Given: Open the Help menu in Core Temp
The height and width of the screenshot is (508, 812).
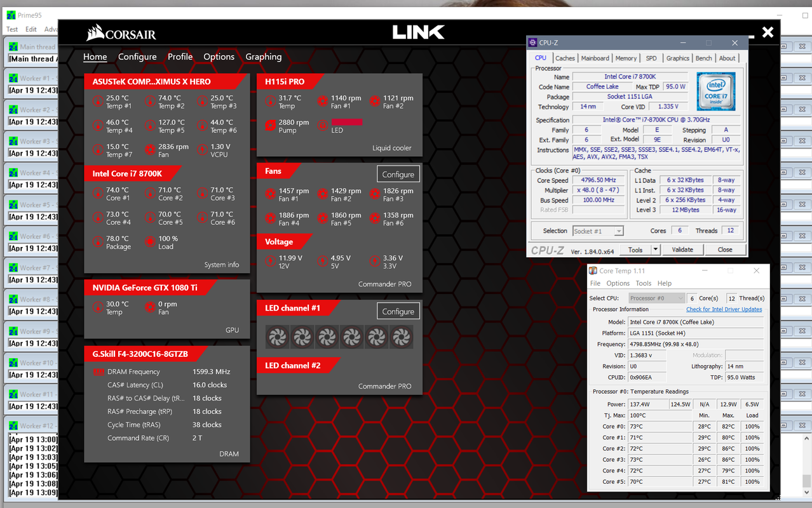Looking at the screenshot, I should coord(665,283).
